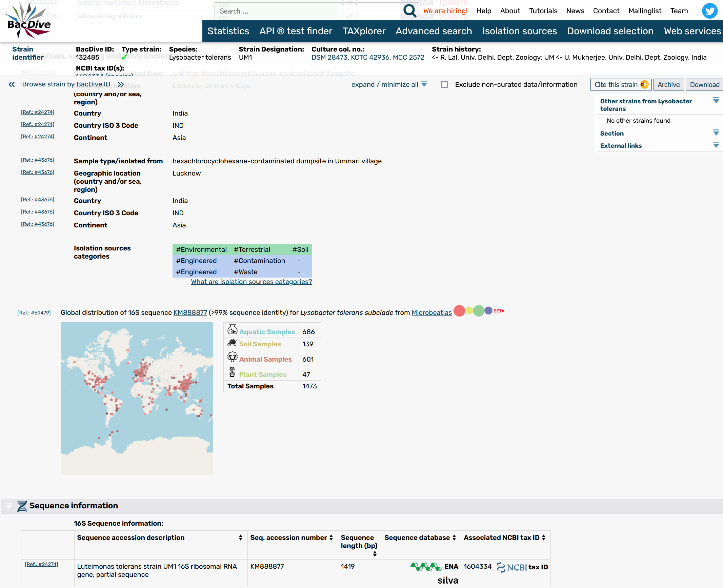723x588 pixels.
Task: Open the TAXplorer menu item
Action: coord(364,31)
